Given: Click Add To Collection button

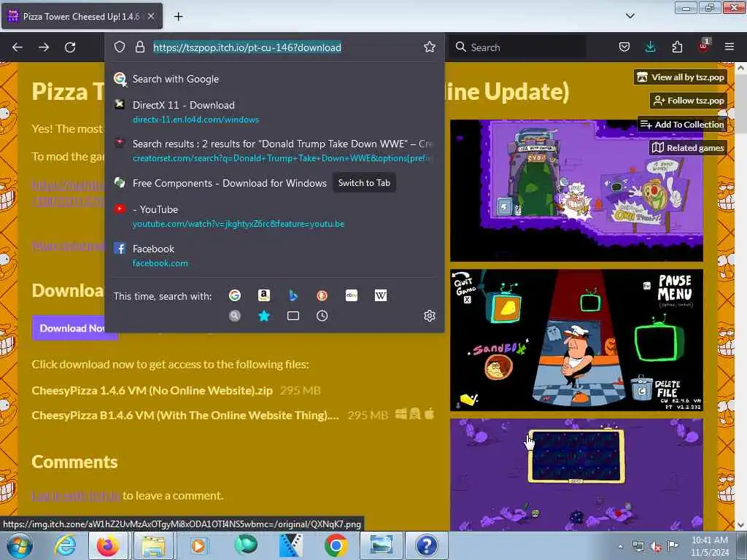Looking at the screenshot, I should (x=682, y=124).
